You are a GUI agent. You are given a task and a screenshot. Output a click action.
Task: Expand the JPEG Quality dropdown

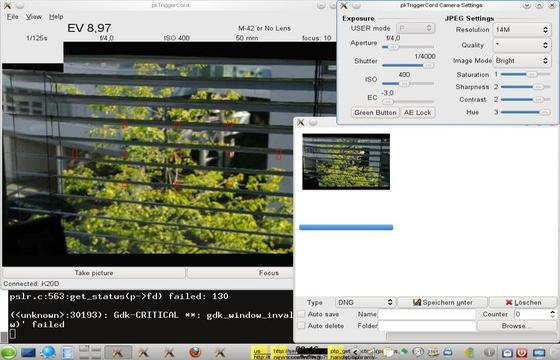tap(522, 45)
